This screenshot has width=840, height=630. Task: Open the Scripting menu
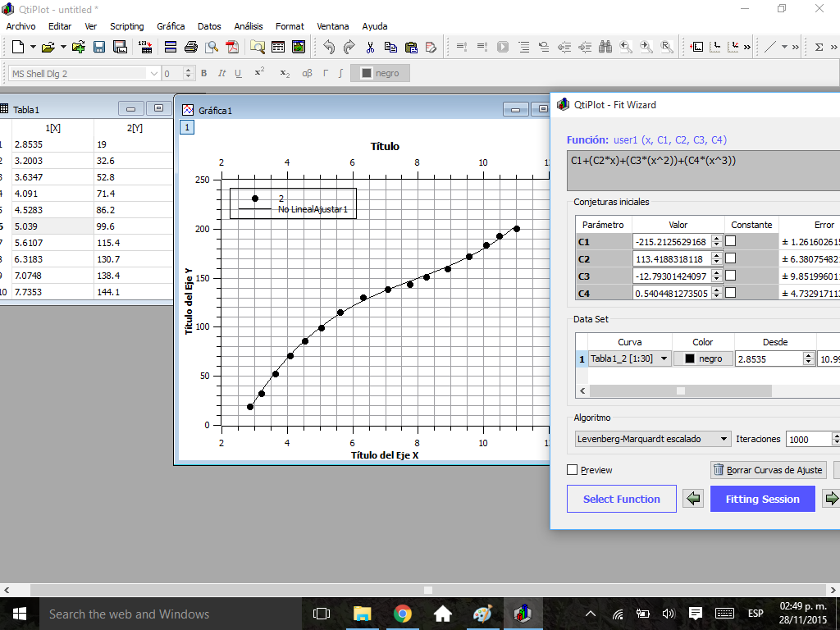click(x=127, y=26)
